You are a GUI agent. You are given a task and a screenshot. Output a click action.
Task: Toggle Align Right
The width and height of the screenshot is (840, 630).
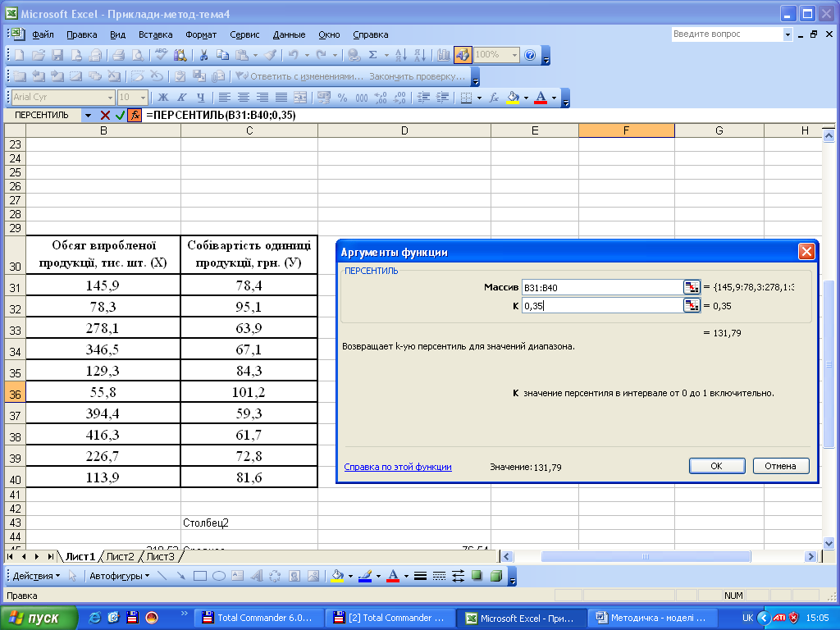pos(262,98)
